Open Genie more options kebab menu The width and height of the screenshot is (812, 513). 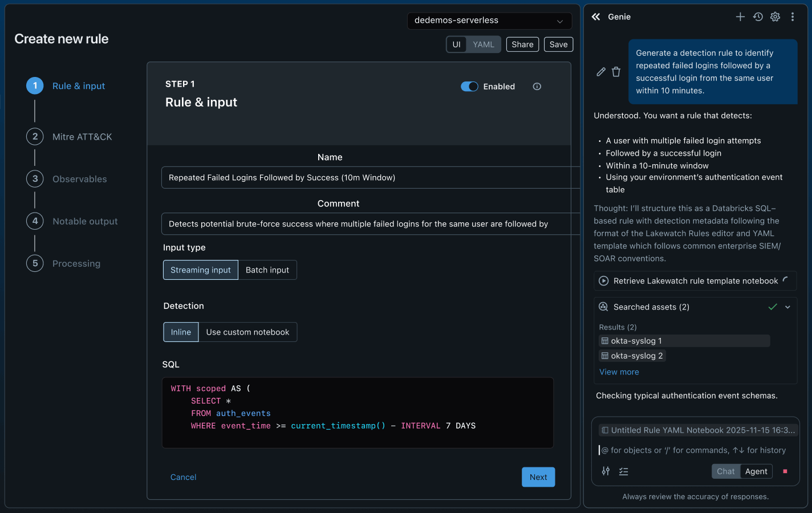tap(793, 17)
